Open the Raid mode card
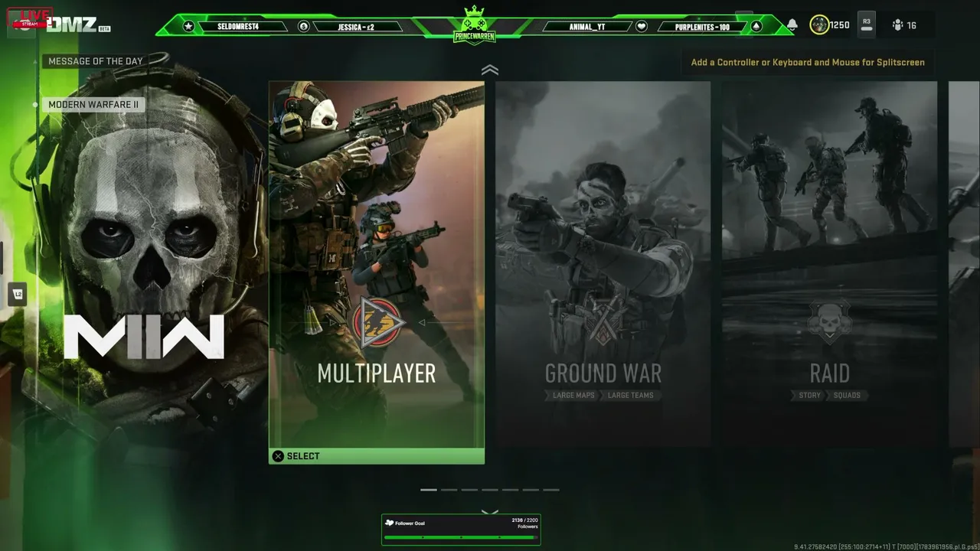Screen dimensions: 980x551 (829, 264)
